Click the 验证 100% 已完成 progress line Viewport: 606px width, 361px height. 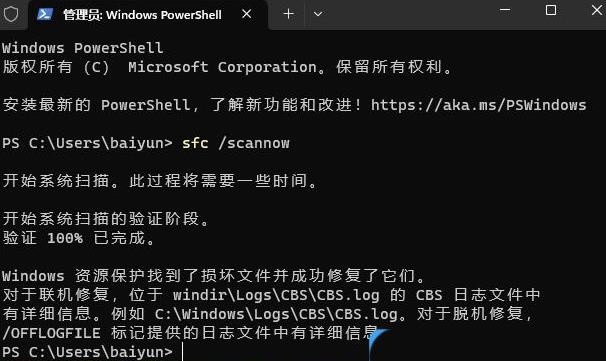79,238
